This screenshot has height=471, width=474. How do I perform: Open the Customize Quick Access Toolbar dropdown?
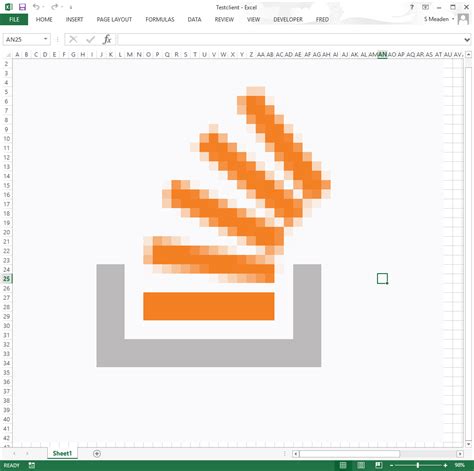[71, 7]
